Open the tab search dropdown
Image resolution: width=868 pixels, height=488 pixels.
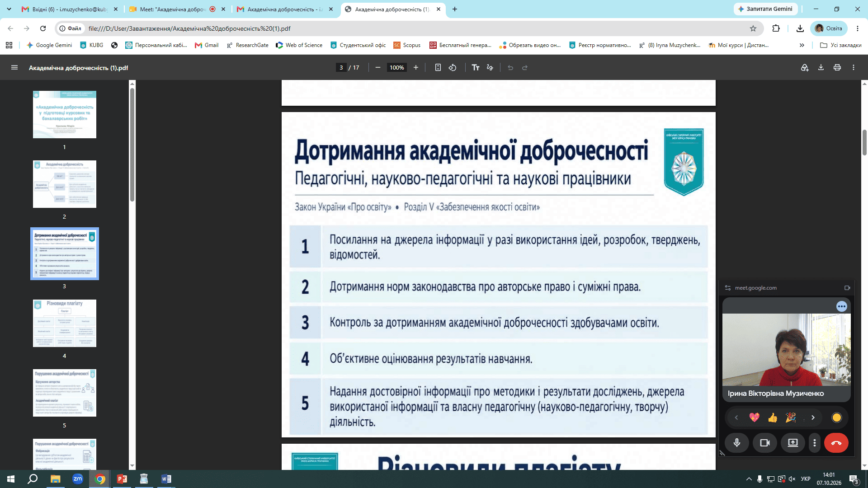[9, 9]
